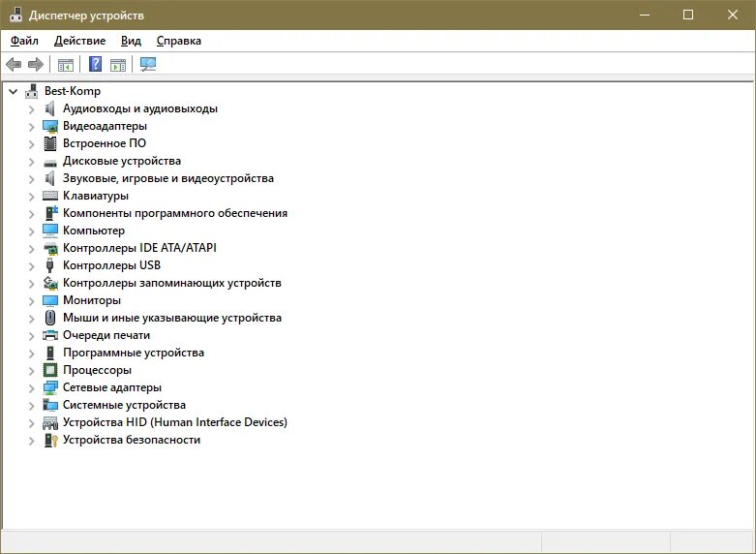Expand the Видеоадаптеры node
Screen dimensions: 756x554
[x=31, y=127]
